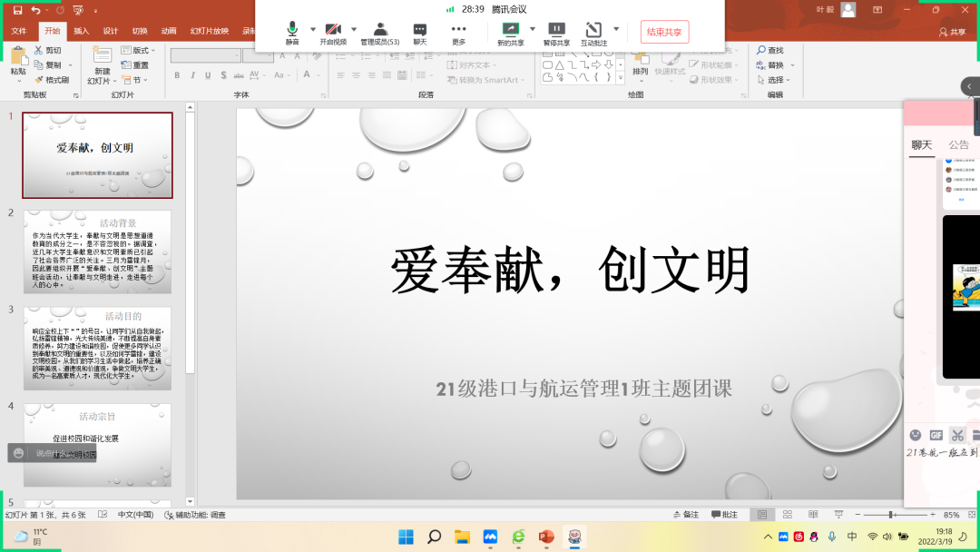Click the Share (共享) button in PowerPoint
Viewport: 980px width, 552px height.
coord(951,32)
